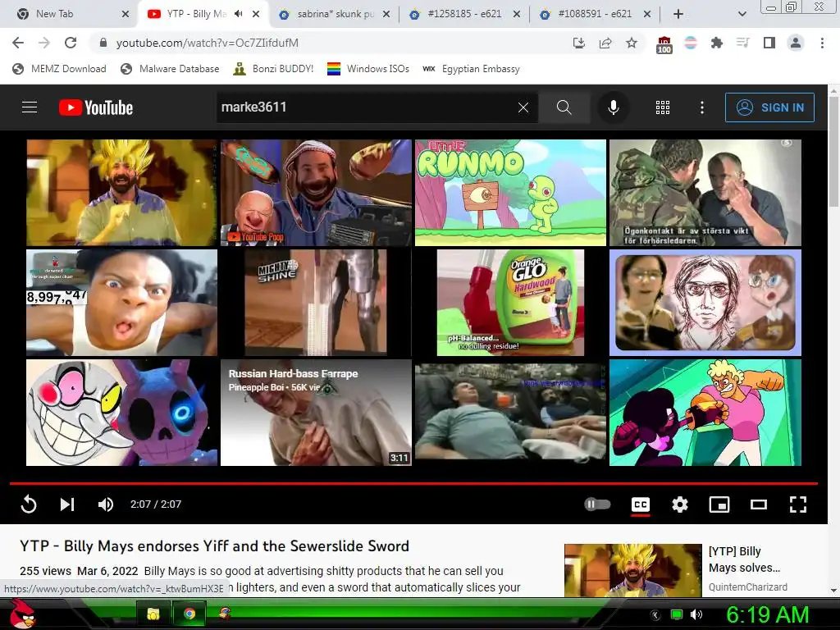Screen dimensions: 840x630
Task: Mute audio on the YTP tab
Action: (x=239, y=14)
